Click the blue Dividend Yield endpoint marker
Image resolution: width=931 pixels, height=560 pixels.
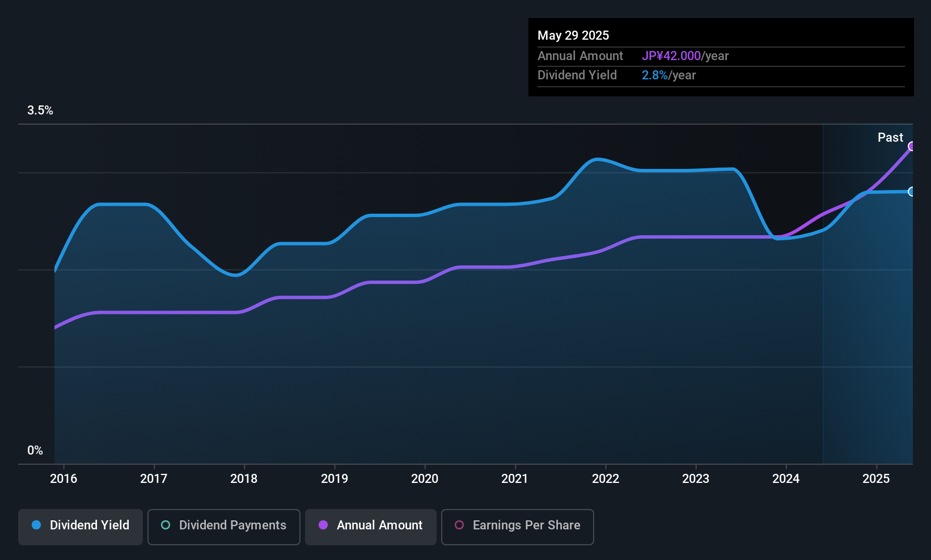(x=912, y=192)
